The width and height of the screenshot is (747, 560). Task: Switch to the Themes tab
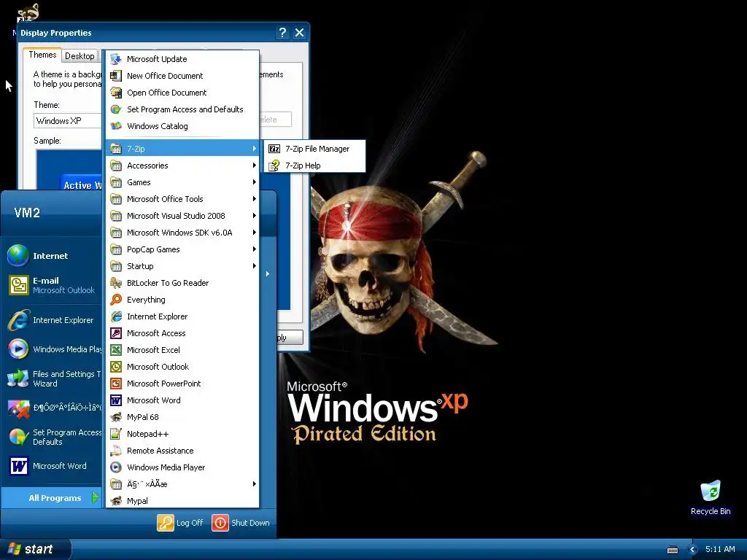click(x=42, y=55)
